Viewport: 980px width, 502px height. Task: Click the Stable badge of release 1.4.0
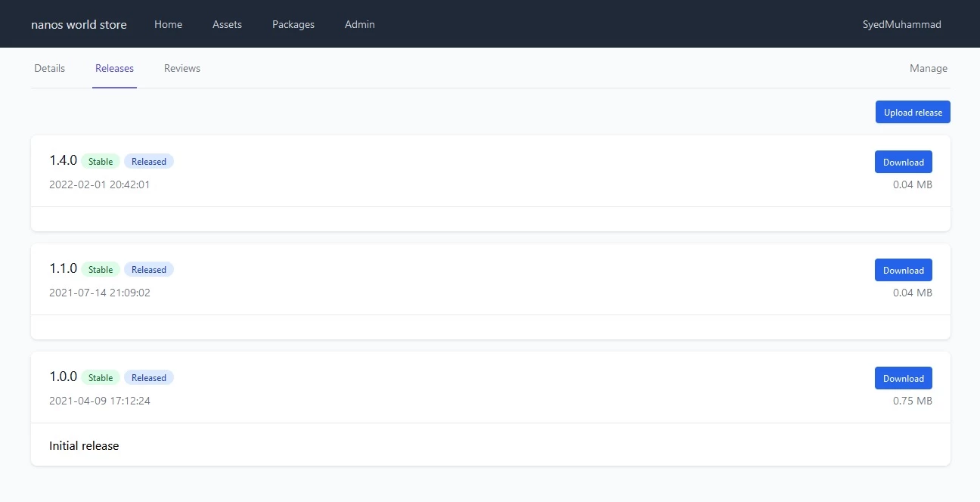[x=101, y=161]
